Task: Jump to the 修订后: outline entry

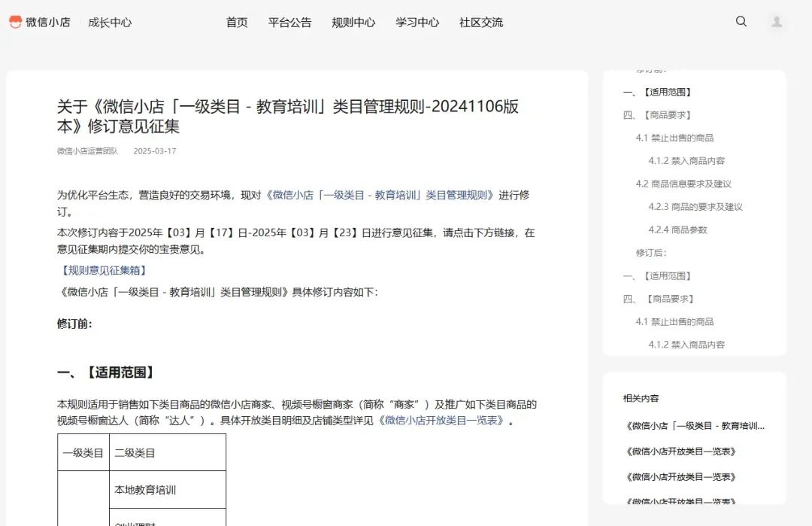Action: tap(651, 252)
